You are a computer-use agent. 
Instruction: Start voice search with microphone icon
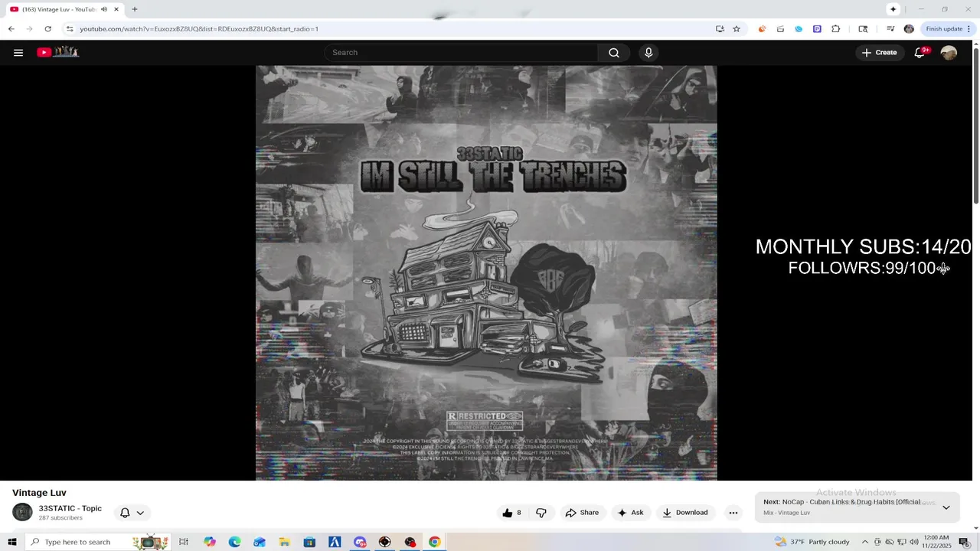[x=648, y=53]
